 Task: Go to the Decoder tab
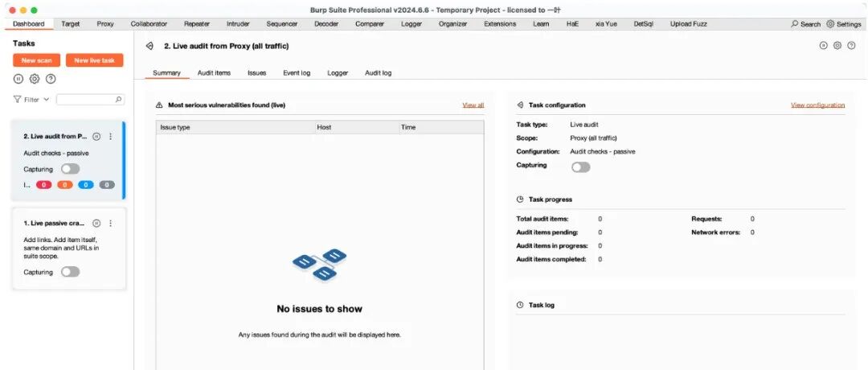click(326, 24)
